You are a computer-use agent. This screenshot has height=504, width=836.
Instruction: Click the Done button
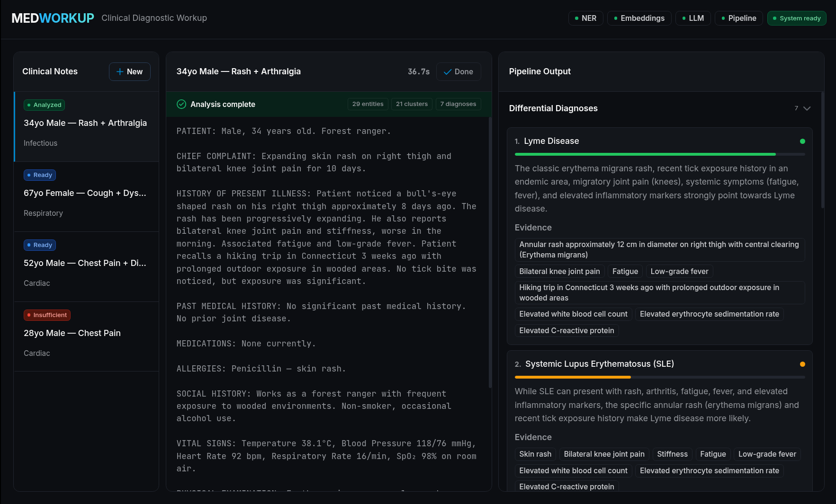(458, 71)
